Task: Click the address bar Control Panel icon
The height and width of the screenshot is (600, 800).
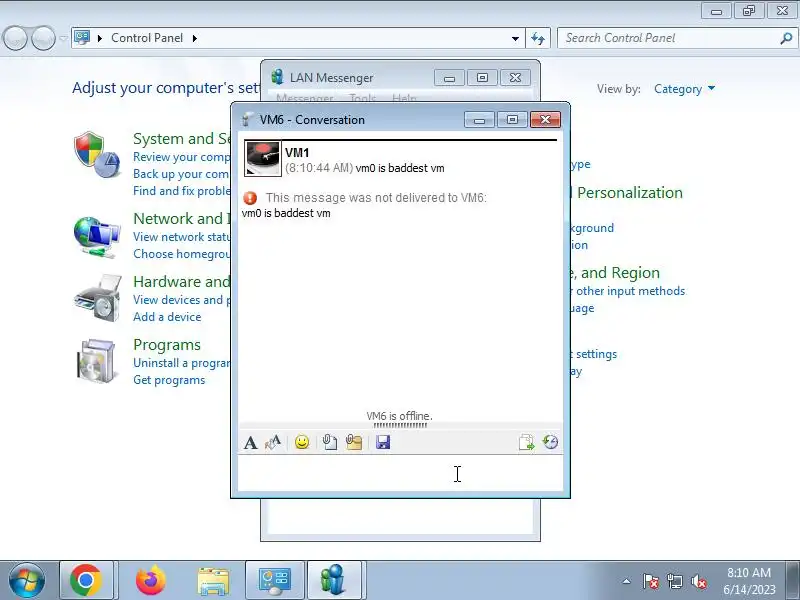Action: click(x=82, y=38)
